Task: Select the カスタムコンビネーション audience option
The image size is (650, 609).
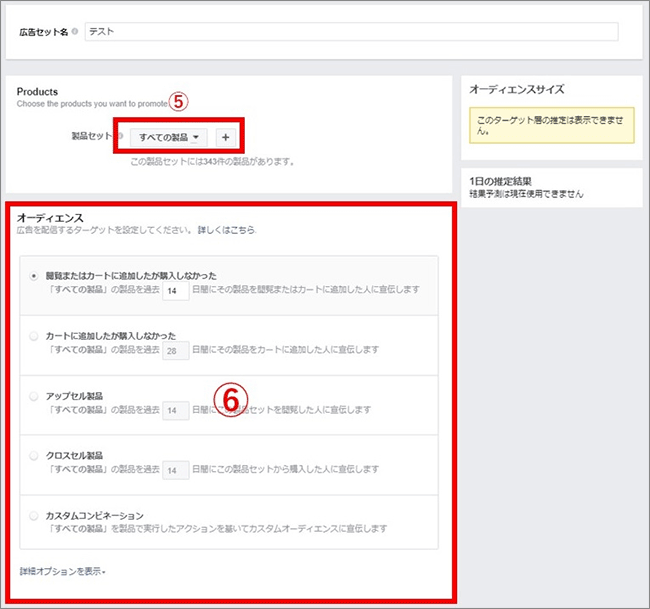Action: (x=35, y=516)
